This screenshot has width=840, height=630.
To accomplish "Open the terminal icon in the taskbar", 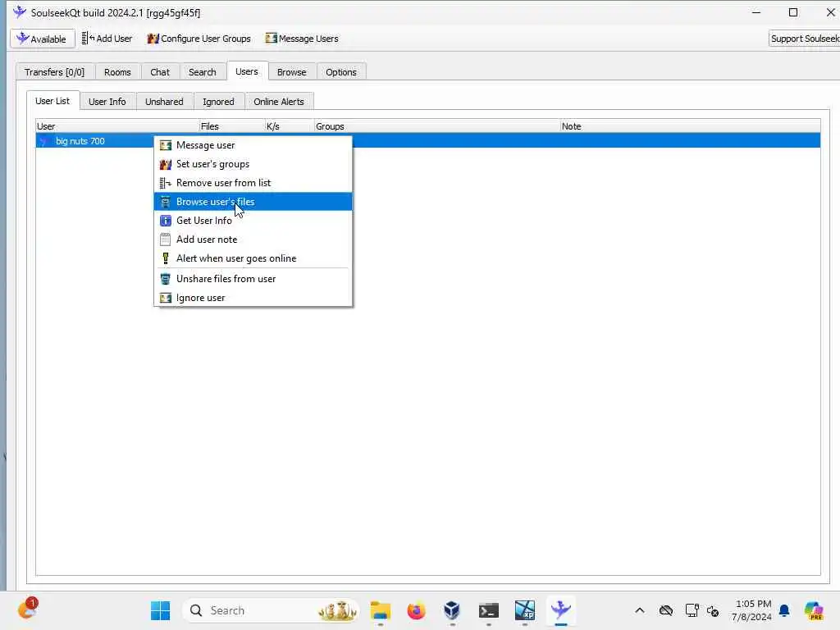I will 489,610.
